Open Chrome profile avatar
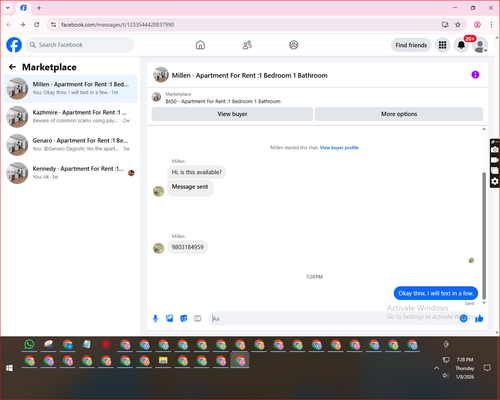This screenshot has height=400, width=500. 477,25
